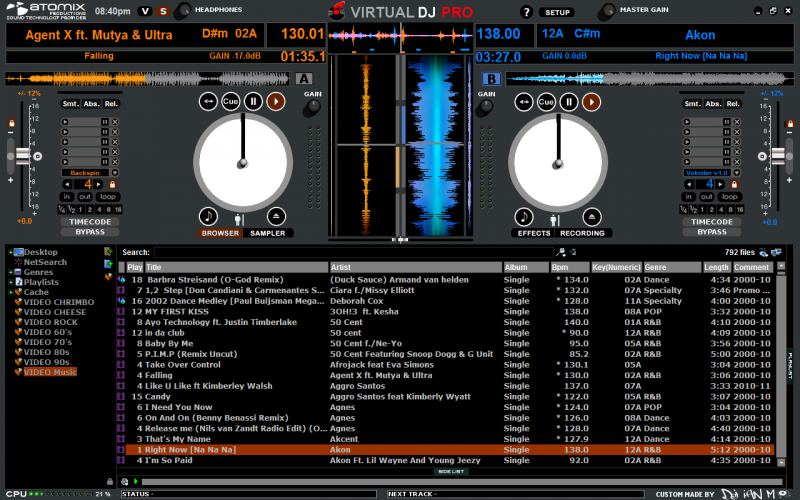The height and width of the screenshot is (500, 800).
Task: Click the sync arrows icon on deck B
Action: click(523, 102)
